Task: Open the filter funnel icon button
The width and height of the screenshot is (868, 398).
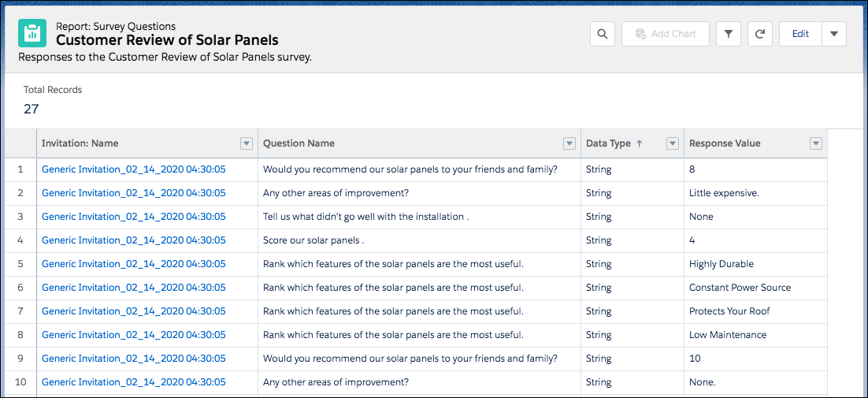Action: pyautogui.click(x=729, y=34)
